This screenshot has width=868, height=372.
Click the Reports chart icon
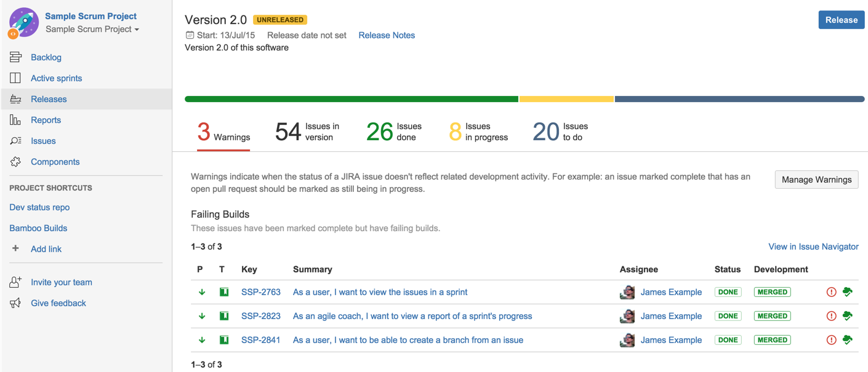coord(15,120)
